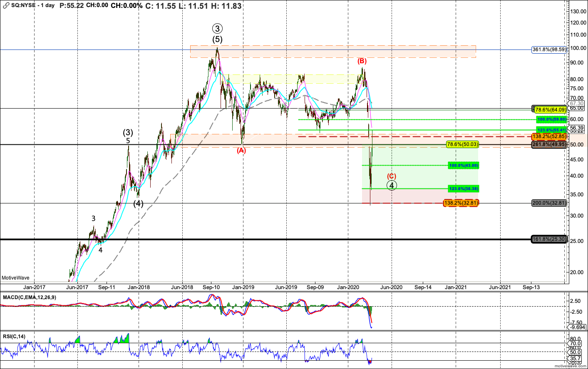Select the circled 3 wave label at top
The height and width of the screenshot is (369, 588).
tap(217, 28)
